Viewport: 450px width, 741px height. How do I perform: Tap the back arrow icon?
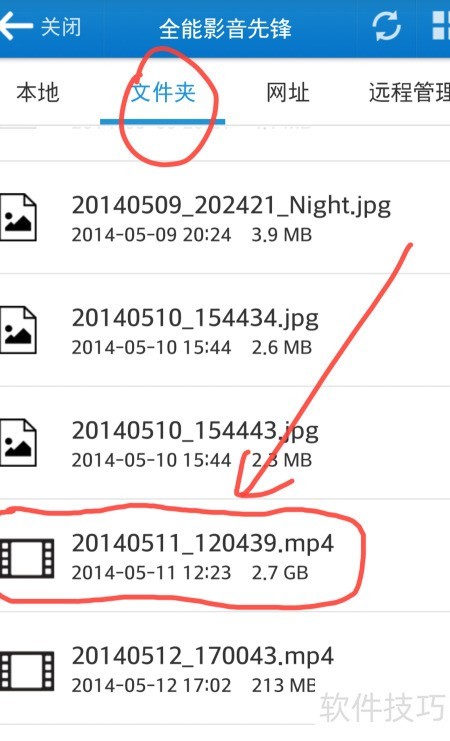tap(16, 26)
